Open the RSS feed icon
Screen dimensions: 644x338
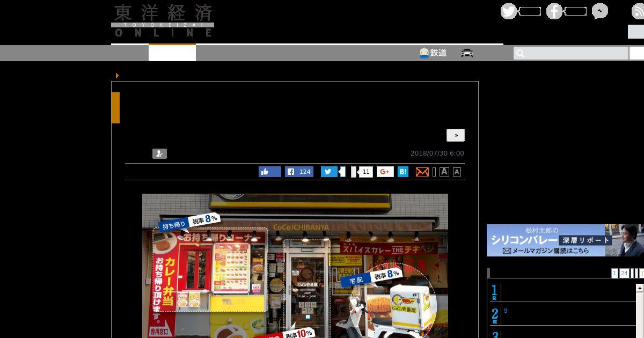coord(638,11)
